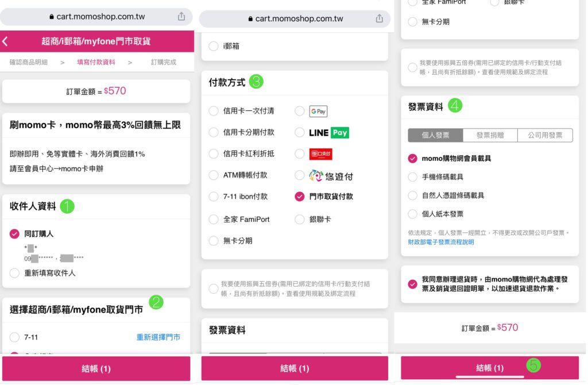The width and height of the screenshot is (588, 385).
Task: Switch to the 發票捐贈 tab
Action: pos(490,135)
